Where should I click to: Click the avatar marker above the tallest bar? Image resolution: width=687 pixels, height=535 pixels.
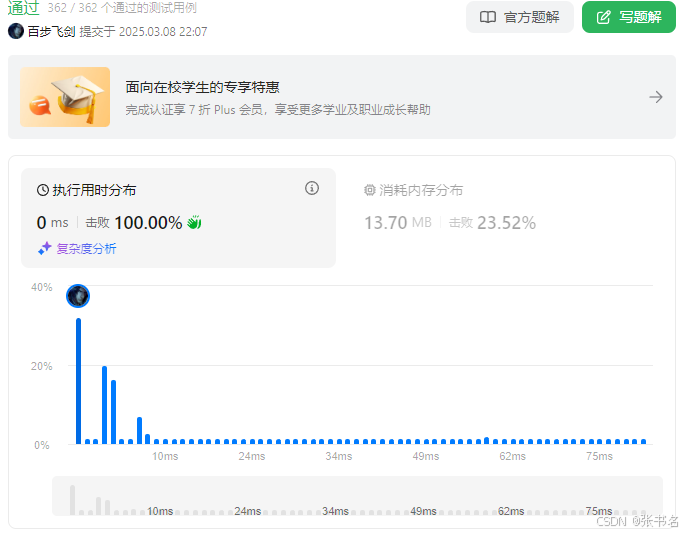(x=78, y=296)
